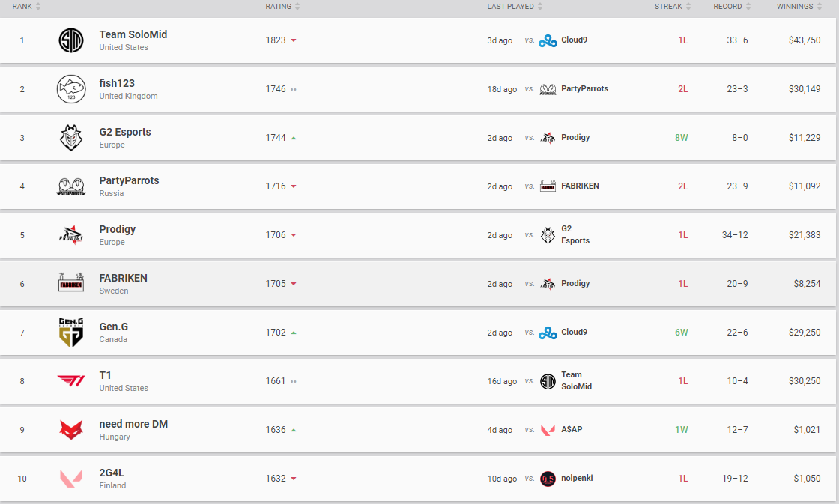Click the Prodigy logo in rank 5 row

tap(71, 235)
